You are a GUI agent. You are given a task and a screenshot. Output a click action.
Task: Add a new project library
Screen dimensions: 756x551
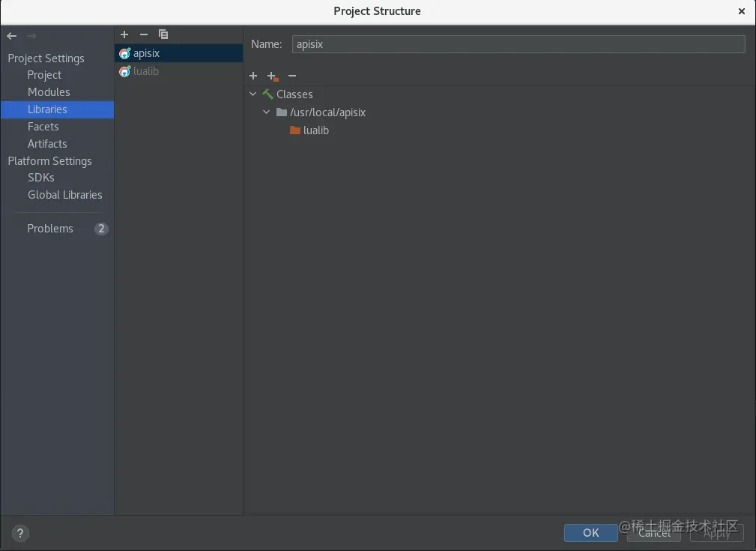124,34
